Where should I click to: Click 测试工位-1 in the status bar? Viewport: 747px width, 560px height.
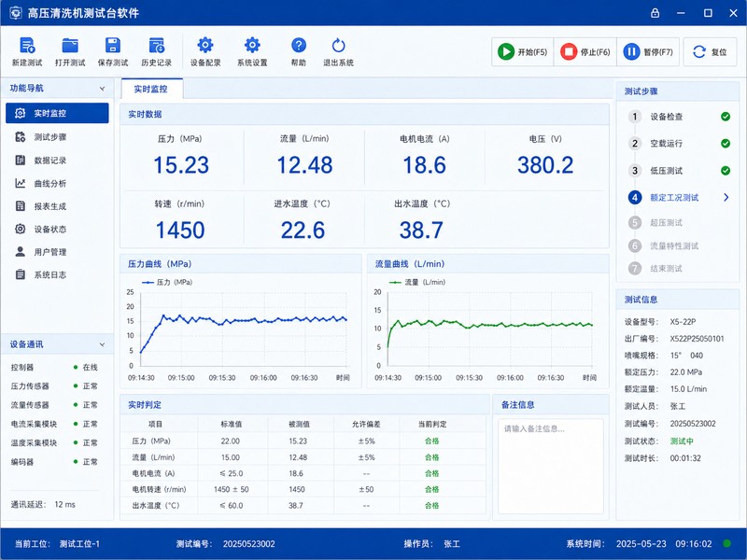coord(79,544)
